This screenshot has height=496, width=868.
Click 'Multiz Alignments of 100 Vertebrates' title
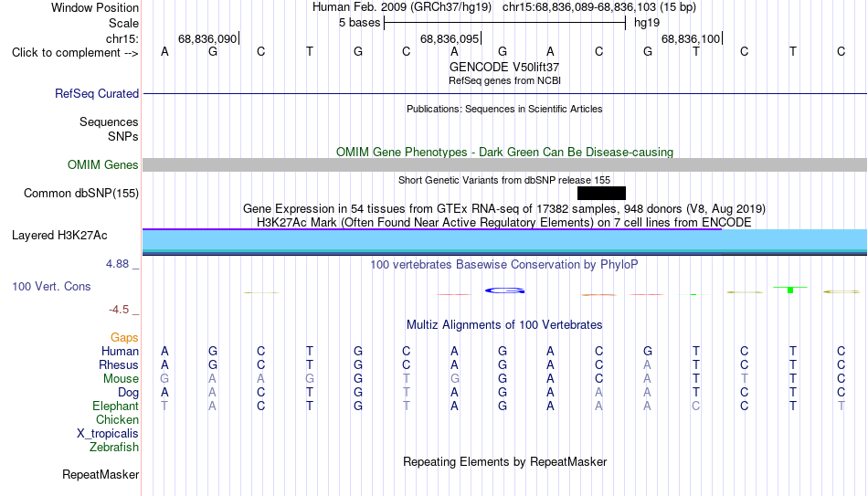click(x=503, y=325)
